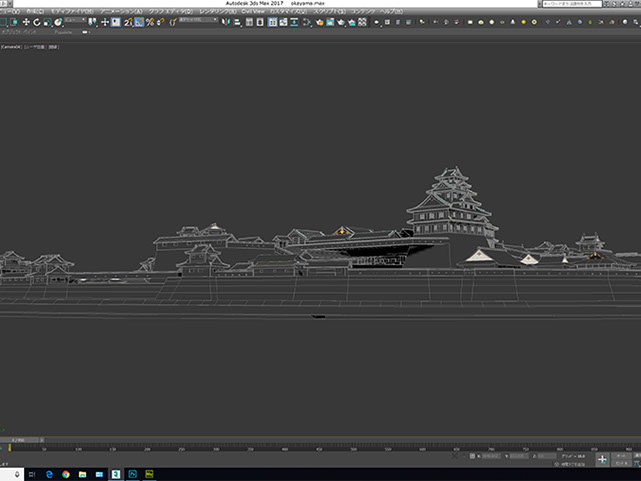641x481 pixels.
Task: Toggle the 3D Snaps button
Action: tap(126, 22)
